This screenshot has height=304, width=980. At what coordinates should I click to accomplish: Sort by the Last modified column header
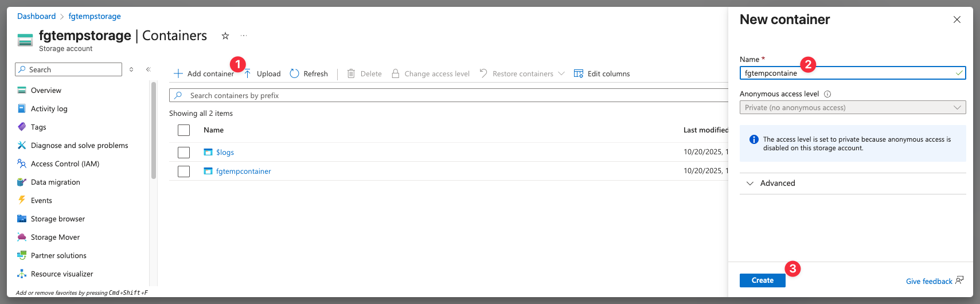705,130
